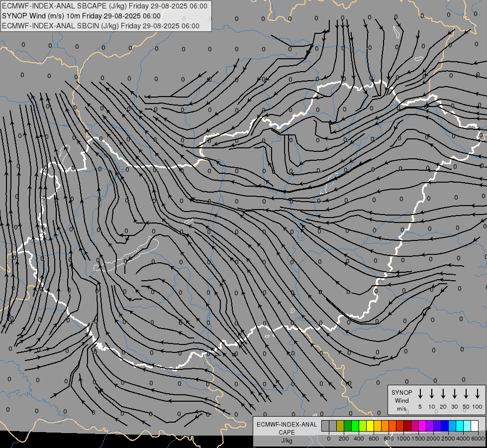The height and width of the screenshot is (448, 487).
Task: Click the '1000' CAPE scale value
Action: pos(403,439)
